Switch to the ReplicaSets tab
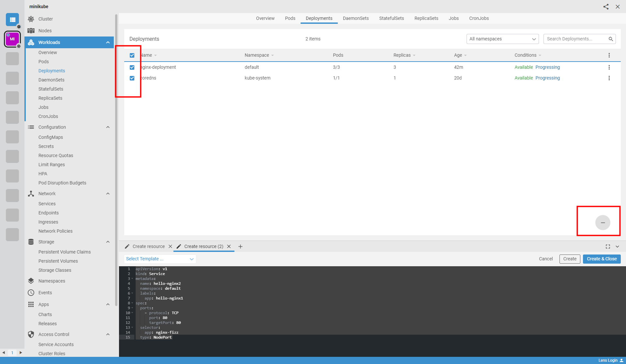Viewport: 626px width, 364px height. coord(426,18)
